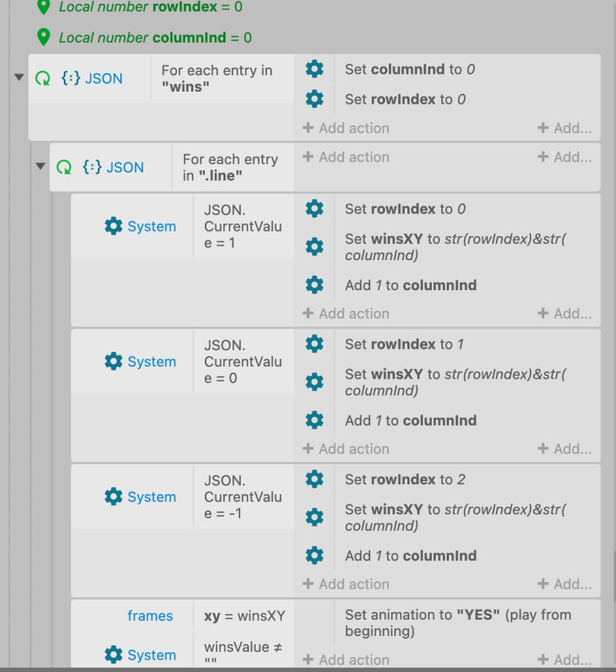Screen dimensions: 616x672
Task: Select Set animation to "YES" action
Action: coord(458,623)
